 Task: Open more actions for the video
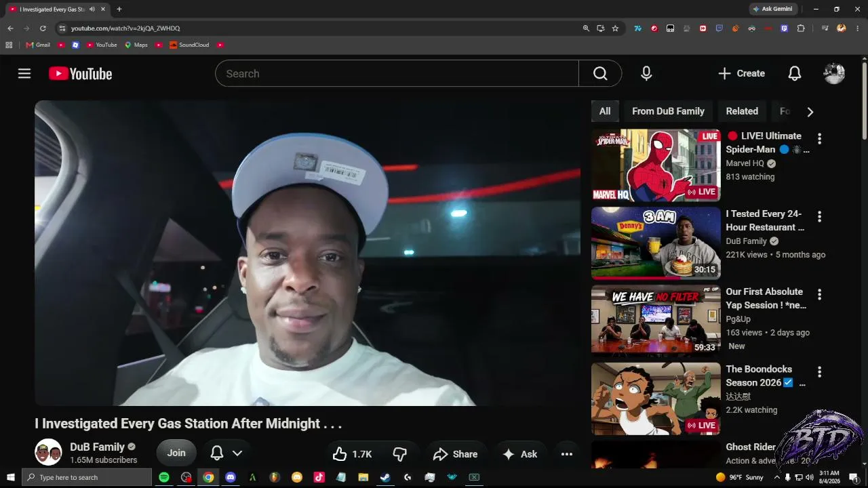(567, 454)
